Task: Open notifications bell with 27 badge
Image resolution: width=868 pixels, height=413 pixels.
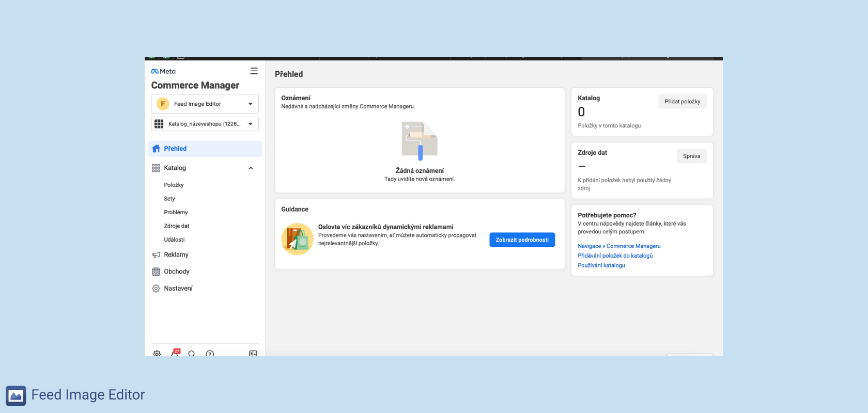Action: pos(175,353)
